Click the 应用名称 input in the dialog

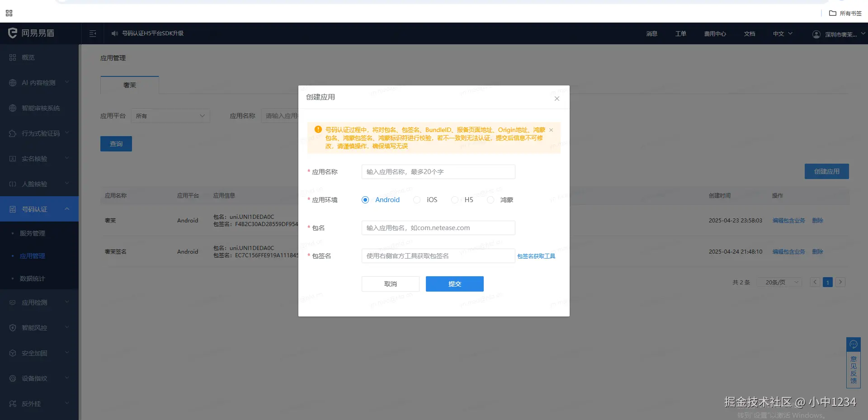[x=439, y=172]
